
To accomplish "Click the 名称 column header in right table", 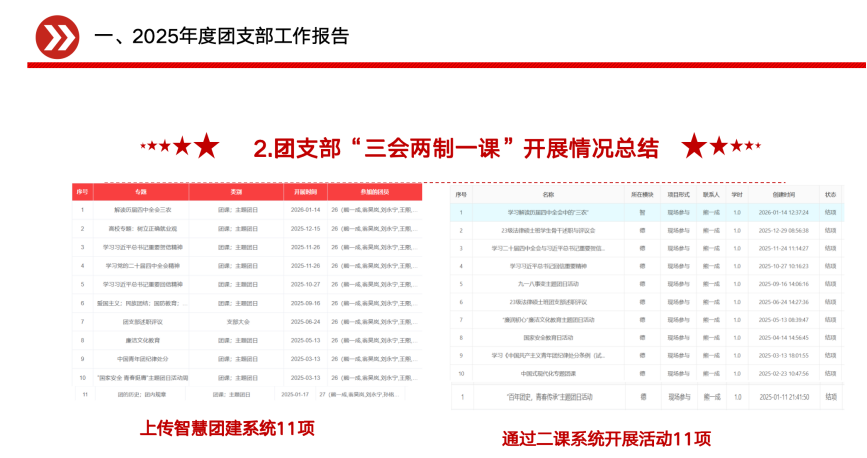I will pos(547,194).
